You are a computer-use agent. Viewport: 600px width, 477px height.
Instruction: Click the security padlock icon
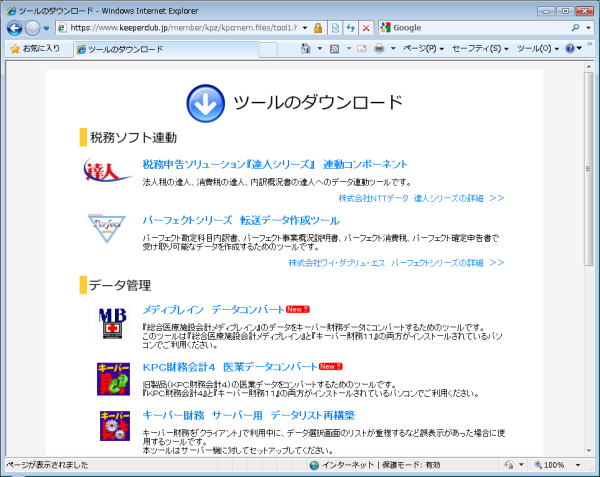pyautogui.click(x=318, y=28)
